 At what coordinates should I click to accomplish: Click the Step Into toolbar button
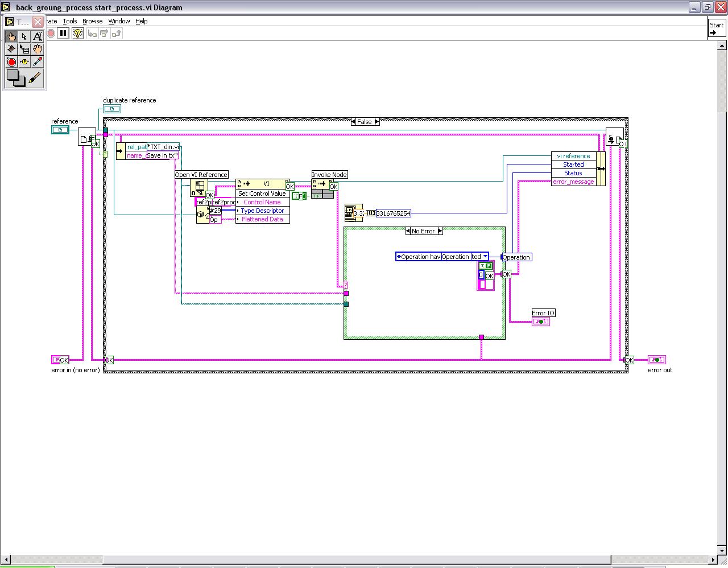[92, 34]
